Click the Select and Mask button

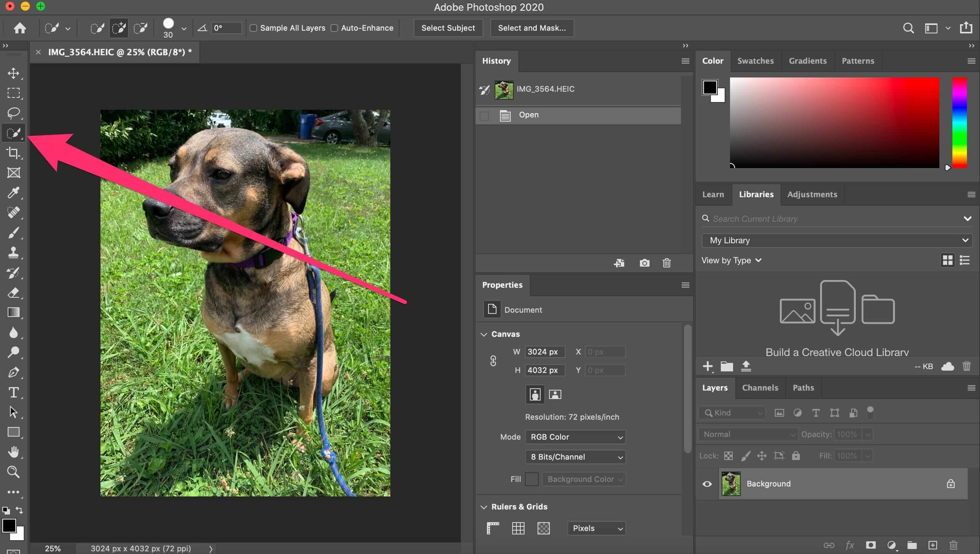point(530,28)
